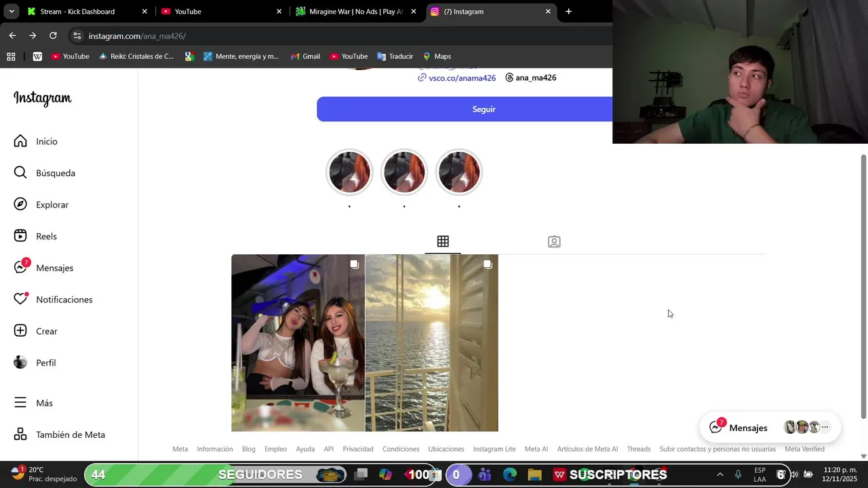
Task: Open the Maps bookmark
Action: [x=437, y=56]
